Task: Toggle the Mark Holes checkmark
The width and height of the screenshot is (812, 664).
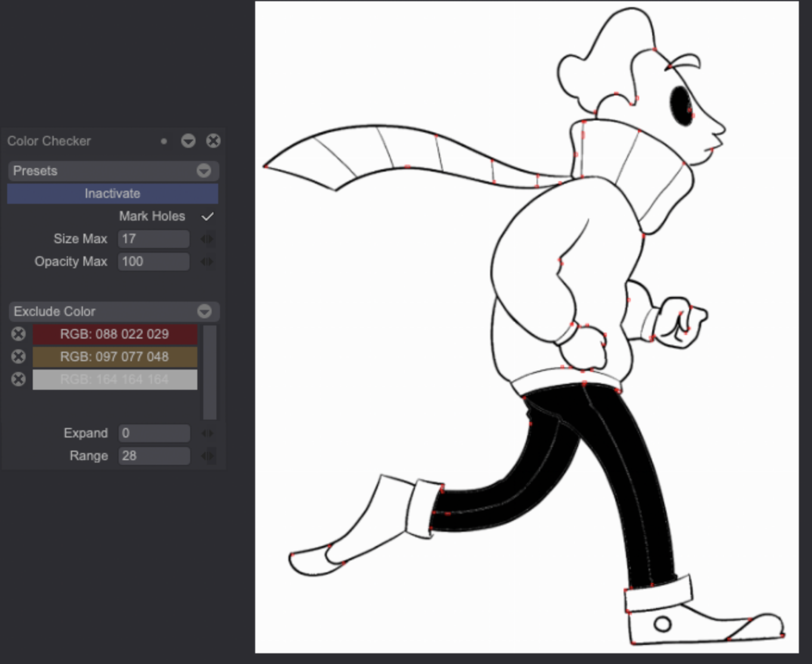Action: 207,216
